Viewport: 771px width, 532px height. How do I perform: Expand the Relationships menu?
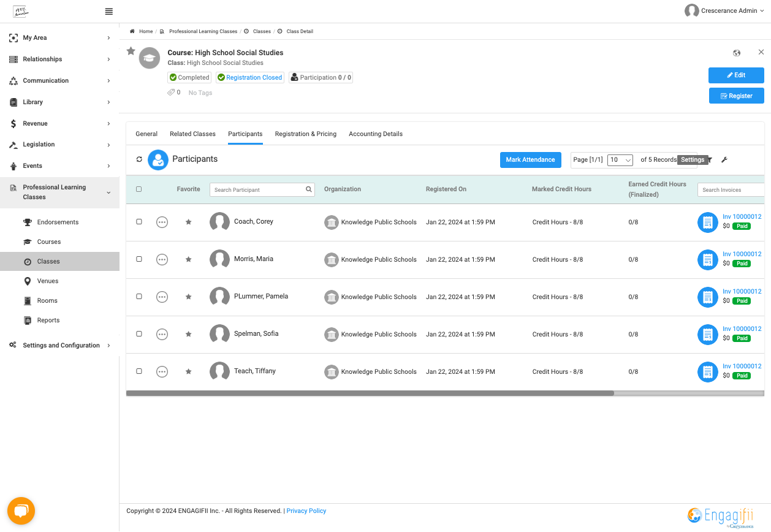[59, 59]
